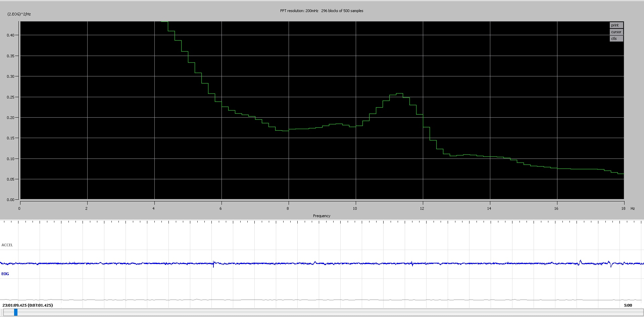Open the ctls controls button
This screenshot has width=644, height=317.
(x=616, y=39)
